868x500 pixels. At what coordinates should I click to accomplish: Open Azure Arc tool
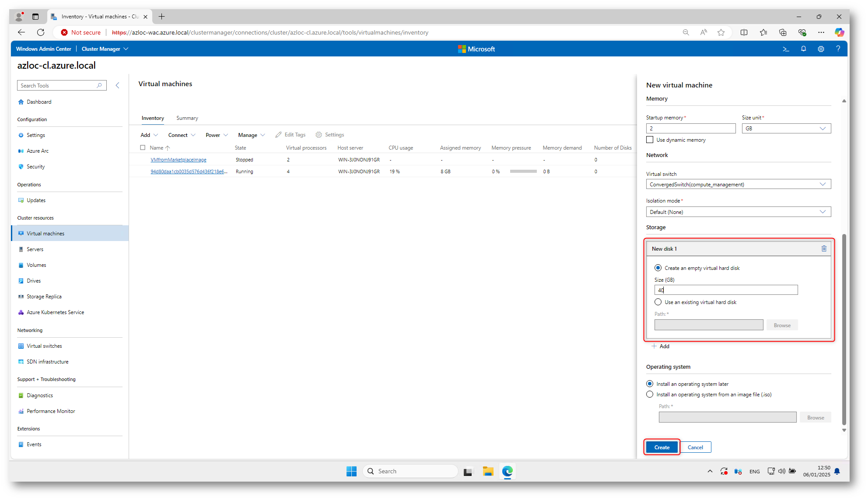click(x=38, y=151)
